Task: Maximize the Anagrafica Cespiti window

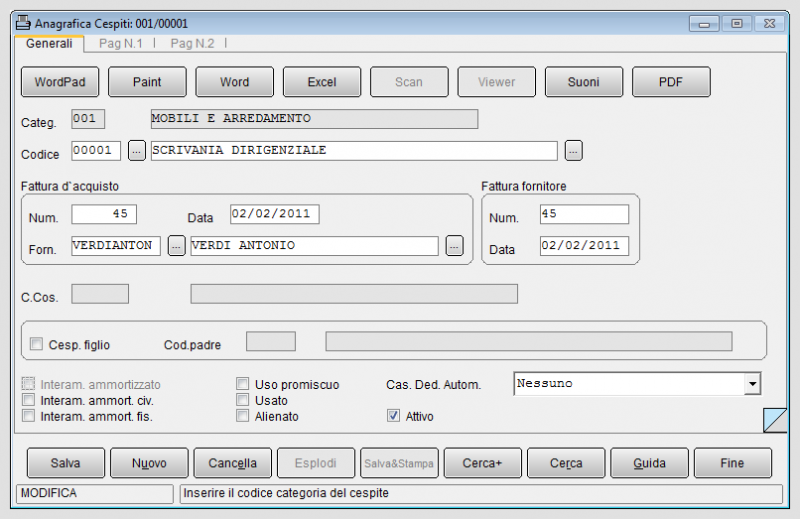Action: click(x=736, y=23)
